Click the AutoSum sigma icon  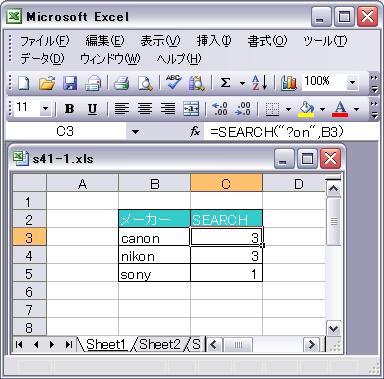point(226,83)
